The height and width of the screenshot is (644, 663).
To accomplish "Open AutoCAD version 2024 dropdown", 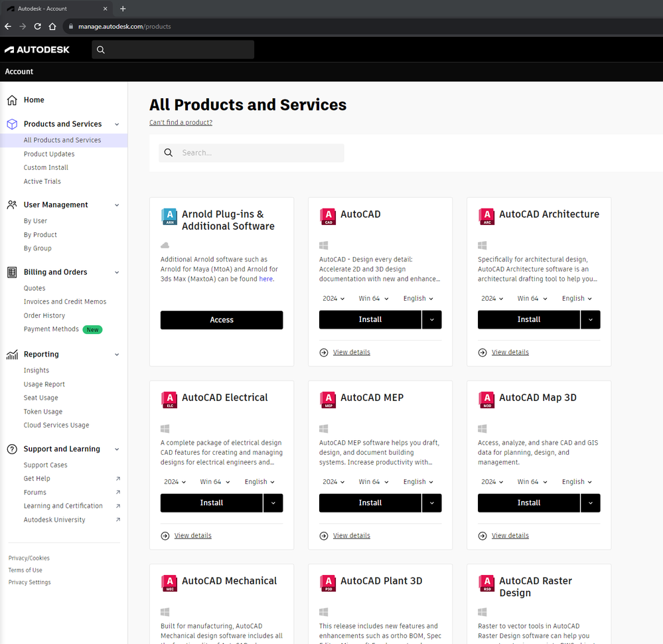I will pos(334,298).
